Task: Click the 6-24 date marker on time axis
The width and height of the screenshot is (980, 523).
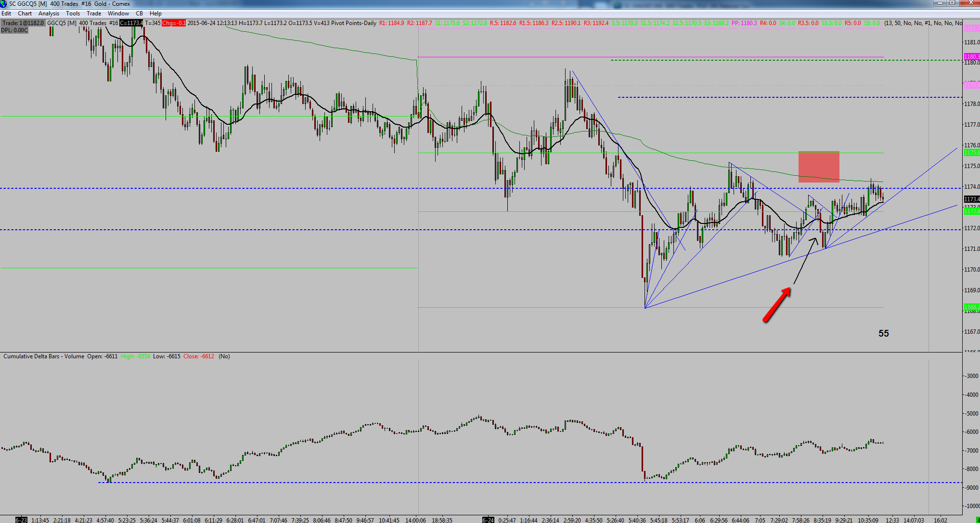Action: [488, 520]
